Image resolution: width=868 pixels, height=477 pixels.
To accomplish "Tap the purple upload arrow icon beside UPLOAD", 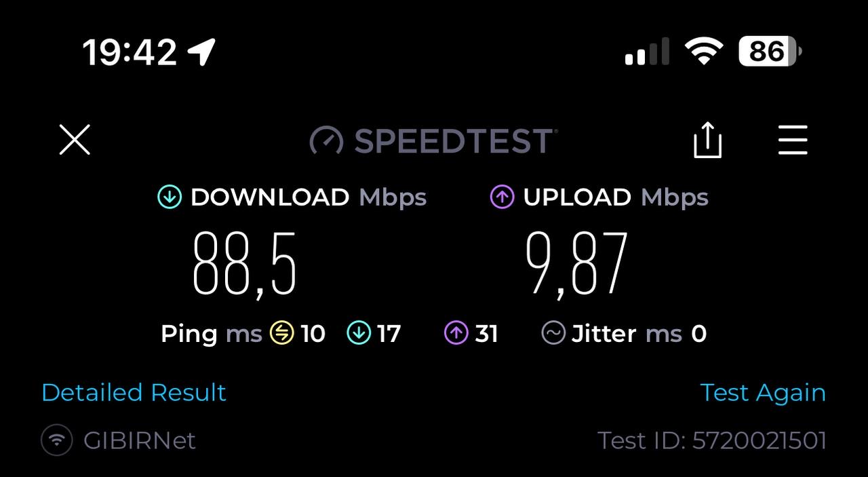I will click(x=502, y=197).
